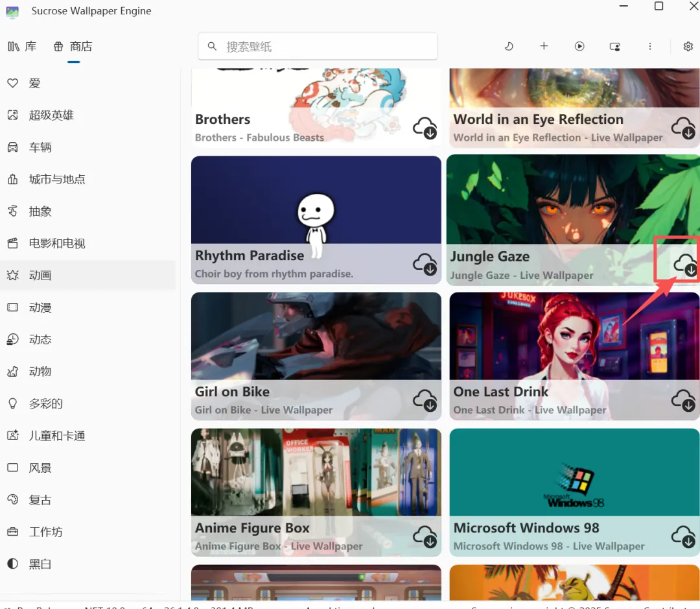The image size is (700, 609).
Task: Download the Girl on Bike wallpaper
Action: tap(425, 400)
